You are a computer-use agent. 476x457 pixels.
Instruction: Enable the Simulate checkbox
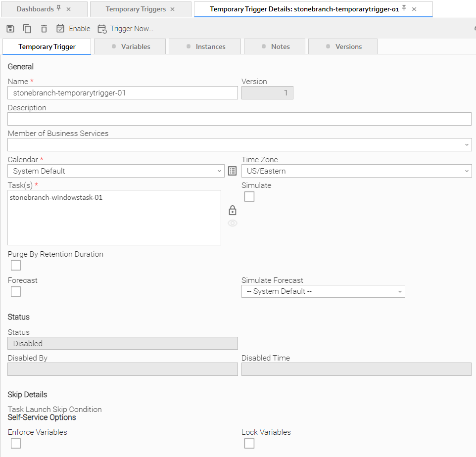(249, 197)
